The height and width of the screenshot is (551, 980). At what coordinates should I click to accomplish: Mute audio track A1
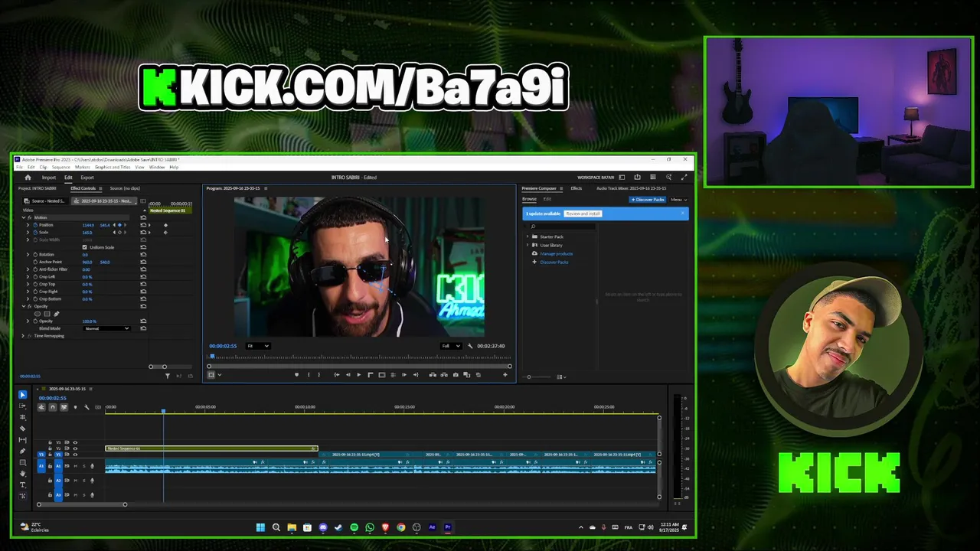click(75, 466)
